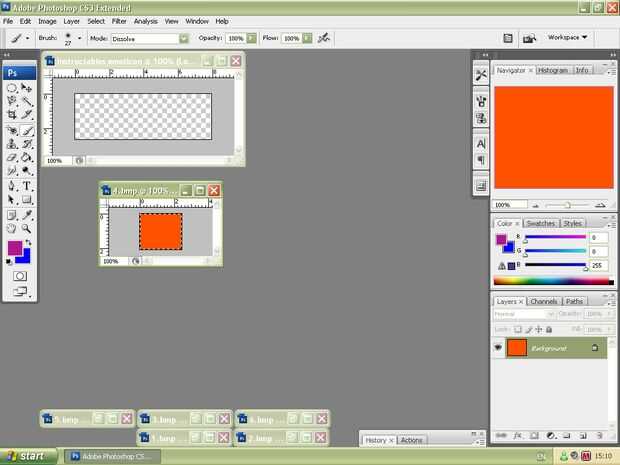Screen dimensions: 620x465
Task: Select the Brush tool in toolbox
Action: (x=26, y=130)
